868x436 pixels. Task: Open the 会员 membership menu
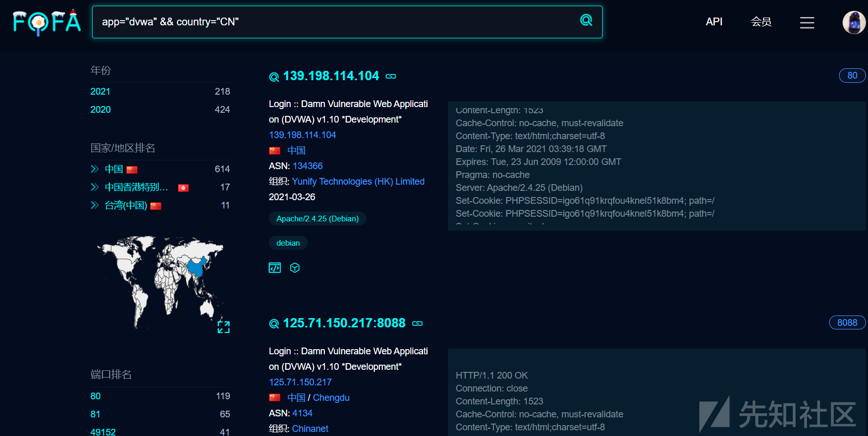click(x=761, y=22)
